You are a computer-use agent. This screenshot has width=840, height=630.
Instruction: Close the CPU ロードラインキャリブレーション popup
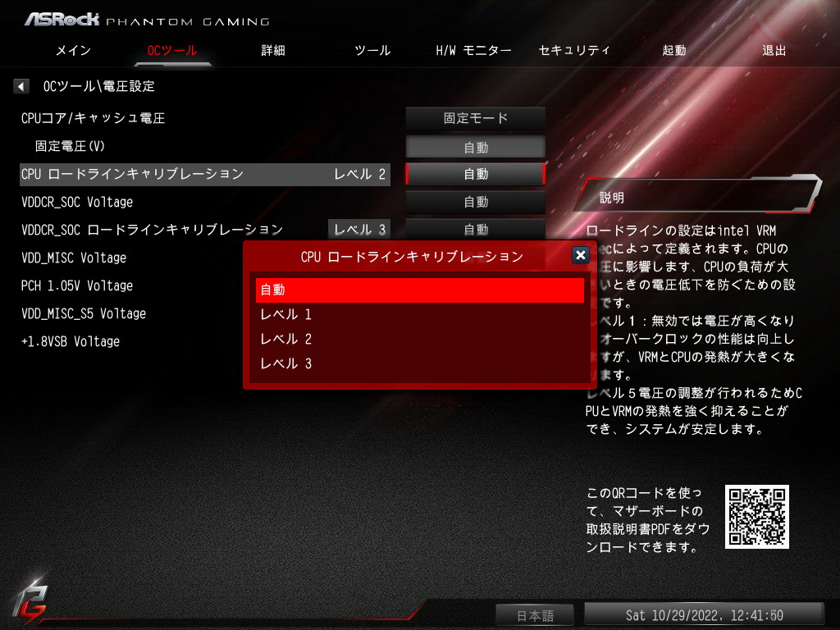(x=580, y=255)
